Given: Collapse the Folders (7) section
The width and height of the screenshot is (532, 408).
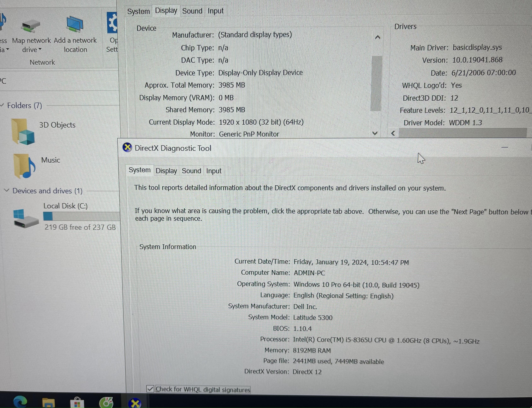Looking at the screenshot, I should click(2, 105).
